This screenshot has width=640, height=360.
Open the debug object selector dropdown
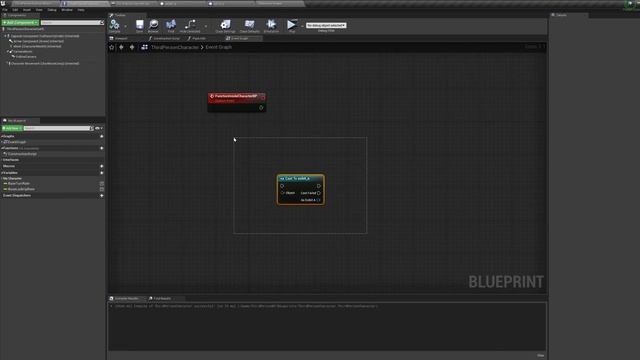point(326,25)
